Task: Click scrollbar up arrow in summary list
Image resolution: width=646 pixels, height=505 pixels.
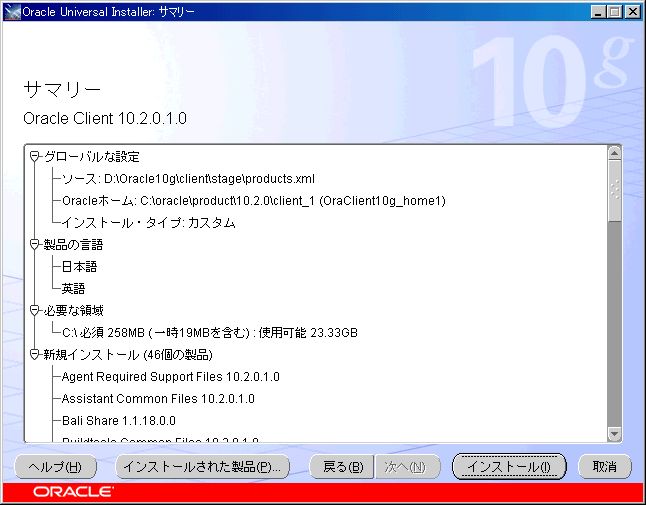Action: pyautogui.click(x=614, y=153)
